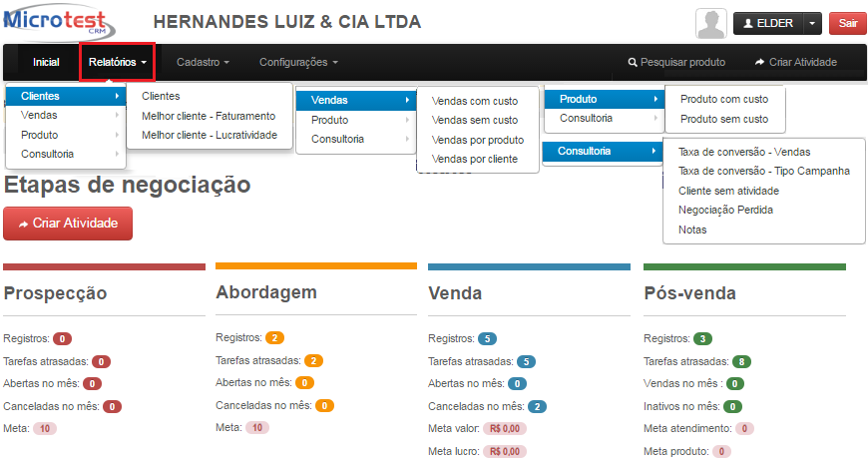
Task: Expand the Configurações dropdown menu
Action: coord(298,62)
